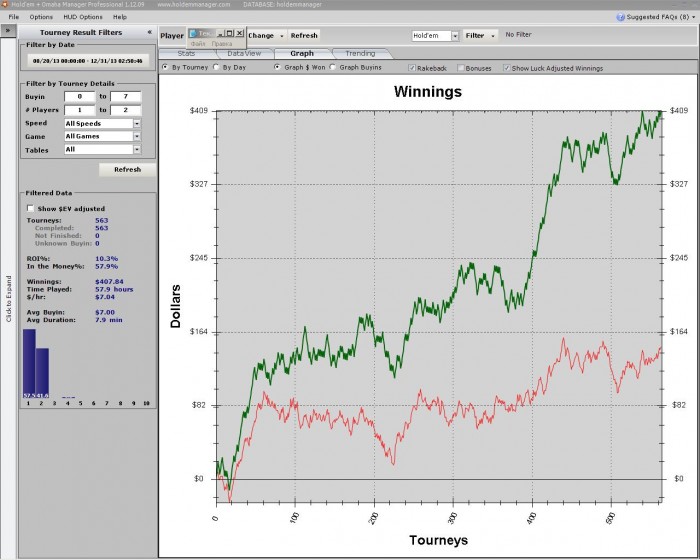Toggle Show Luck Adjusted Winnings checkbox
Viewport: 700px width, 560px height.
(507, 68)
